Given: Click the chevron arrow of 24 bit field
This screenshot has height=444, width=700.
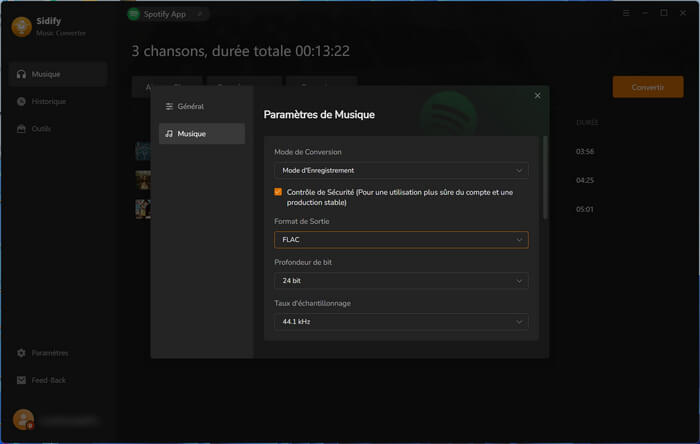Looking at the screenshot, I should 519,281.
